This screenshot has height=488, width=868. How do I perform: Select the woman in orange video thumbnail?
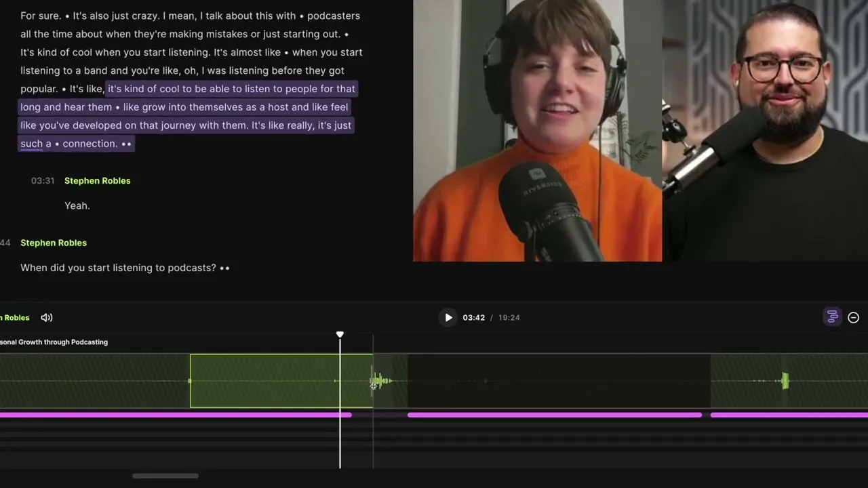538,130
